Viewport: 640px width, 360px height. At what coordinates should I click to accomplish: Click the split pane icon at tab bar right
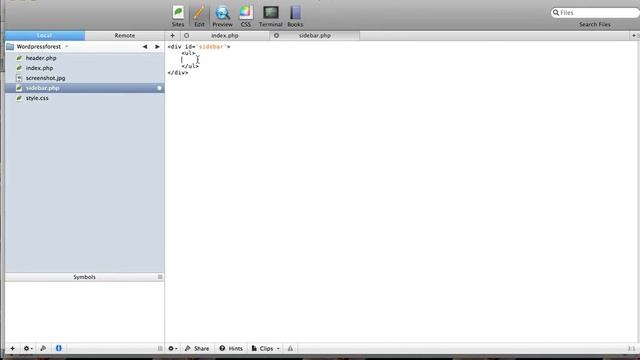pyautogui.click(x=635, y=36)
